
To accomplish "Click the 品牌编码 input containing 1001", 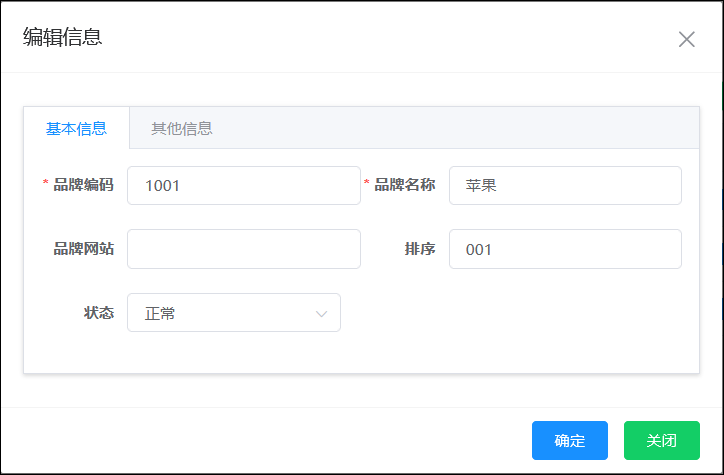I will point(243,186).
